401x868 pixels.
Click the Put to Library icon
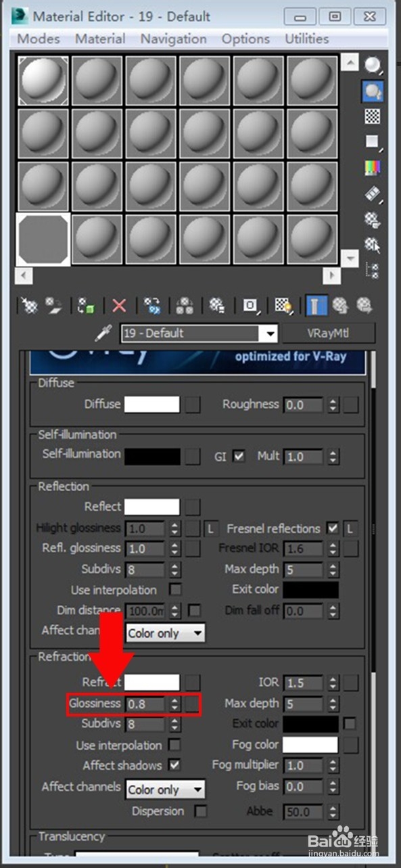216,306
